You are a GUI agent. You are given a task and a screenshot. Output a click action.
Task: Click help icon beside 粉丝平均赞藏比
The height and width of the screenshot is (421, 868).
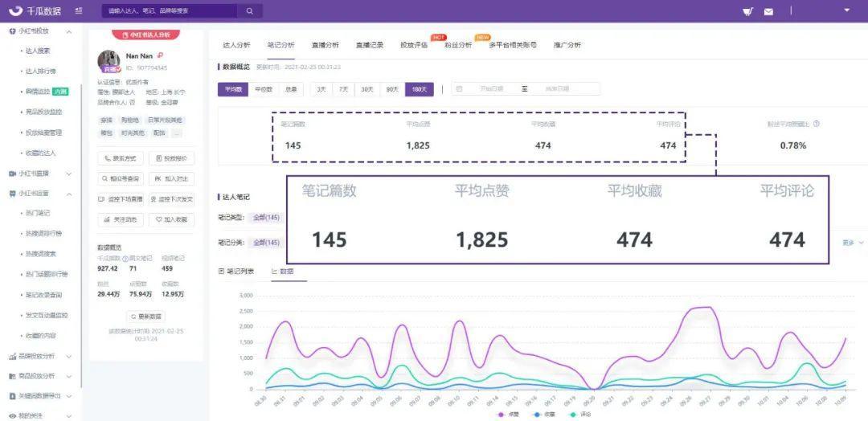[817, 125]
